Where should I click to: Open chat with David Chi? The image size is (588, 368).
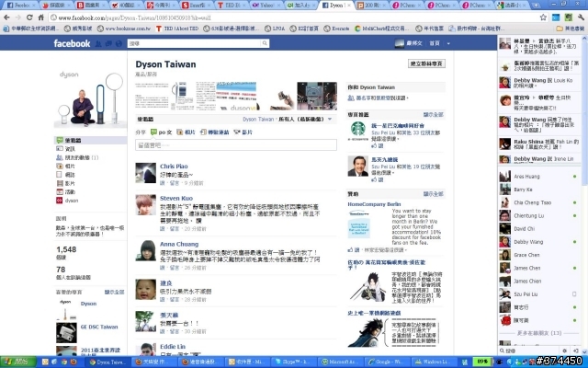pos(538,229)
